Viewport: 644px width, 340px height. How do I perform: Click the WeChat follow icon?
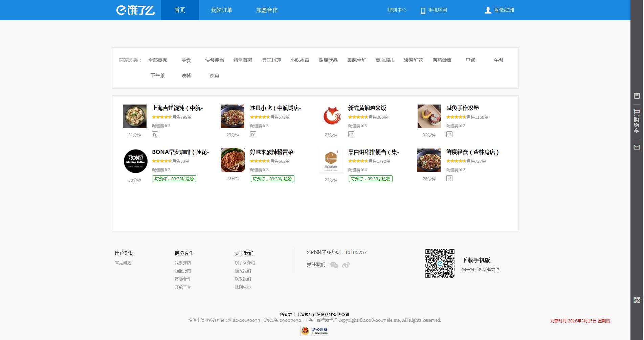pyautogui.click(x=334, y=265)
